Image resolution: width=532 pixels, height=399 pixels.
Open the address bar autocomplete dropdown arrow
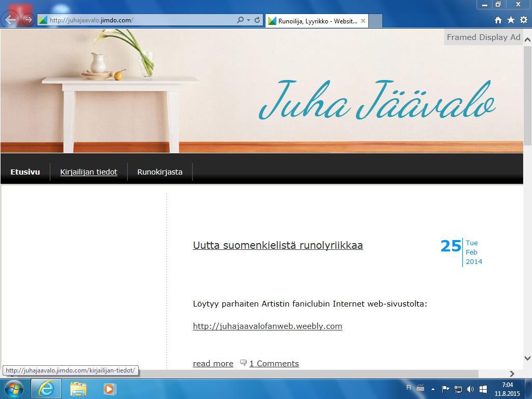point(249,20)
